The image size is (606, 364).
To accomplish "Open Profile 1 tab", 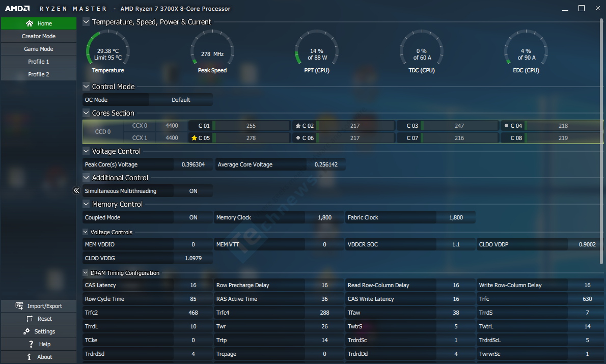I will click(x=39, y=62).
